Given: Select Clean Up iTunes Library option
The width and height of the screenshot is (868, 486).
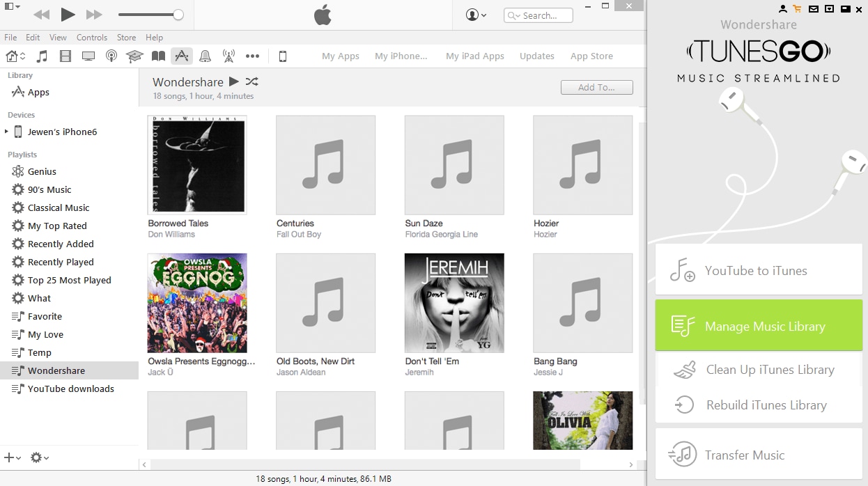Looking at the screenshot, I should (759, 370).
